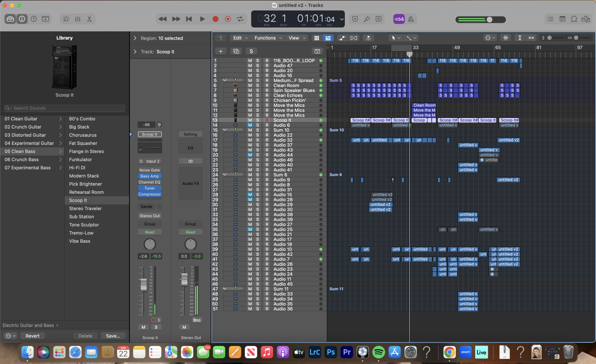The image size is (596, 364).
Task: Open the pointer tool dropdown
Action: [396, 38]
